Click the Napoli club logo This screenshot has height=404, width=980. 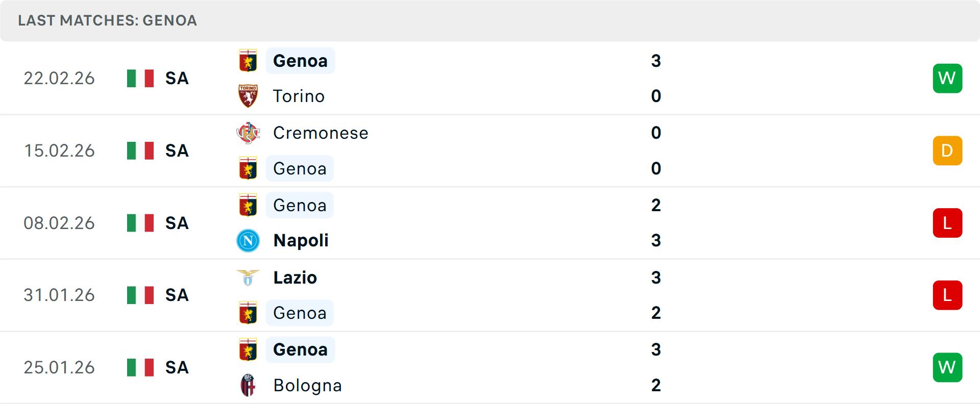point(248,240)
